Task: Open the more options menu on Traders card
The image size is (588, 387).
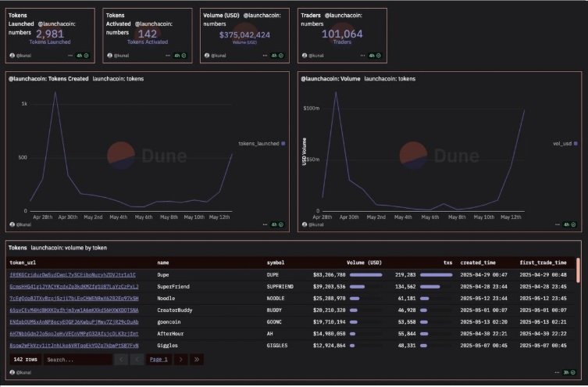Action: point(362,56)
